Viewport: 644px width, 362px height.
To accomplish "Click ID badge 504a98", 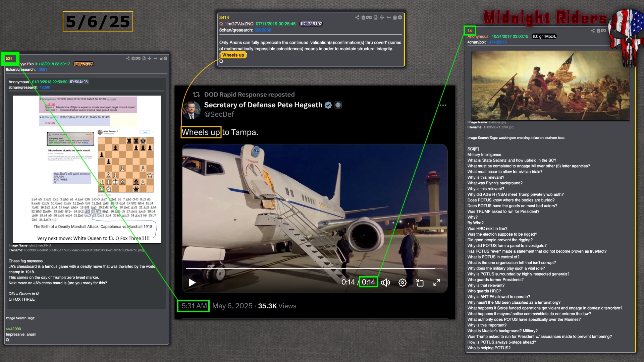I will click(79, 82).
